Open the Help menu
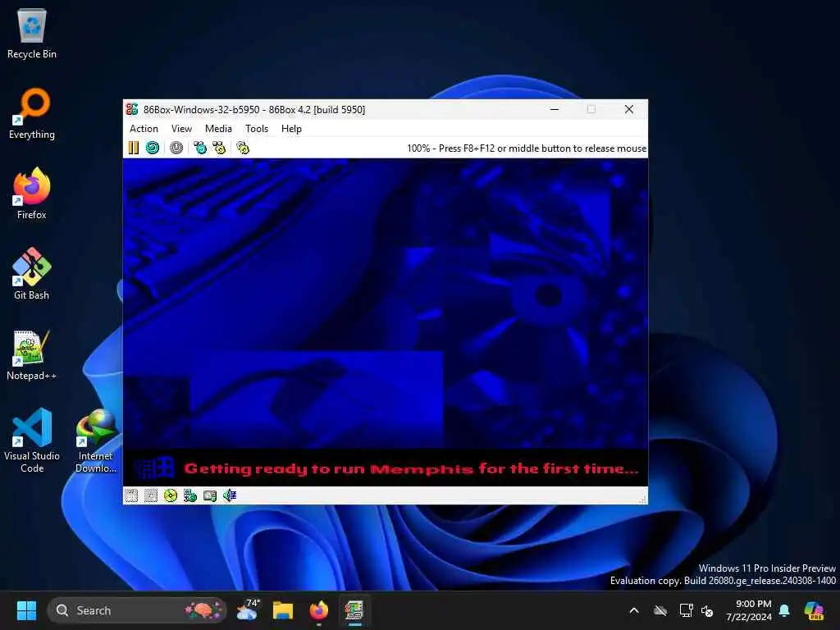The height and width of the screenshot is (630, 840). pyautogui.click(x=291, y=129)
